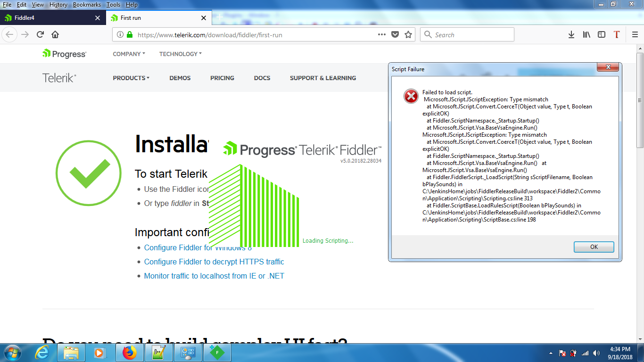
Task: Select the First run tab
Action: (158, 18)
